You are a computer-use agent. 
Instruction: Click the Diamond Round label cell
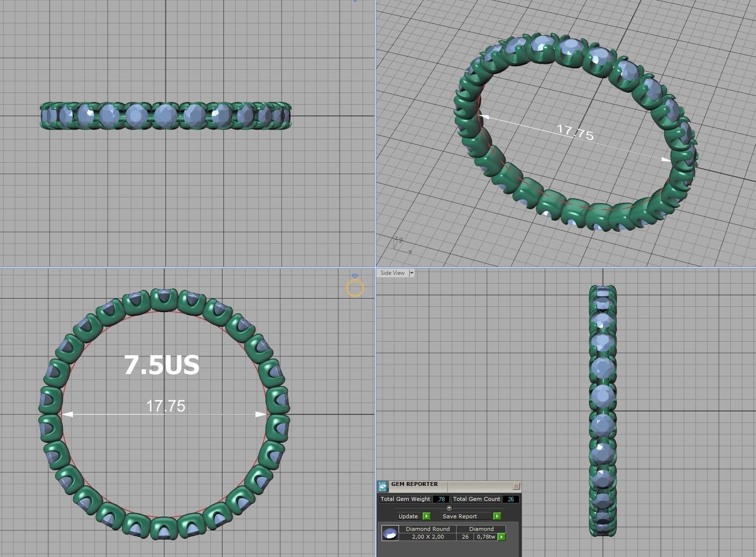coord(428,529)
